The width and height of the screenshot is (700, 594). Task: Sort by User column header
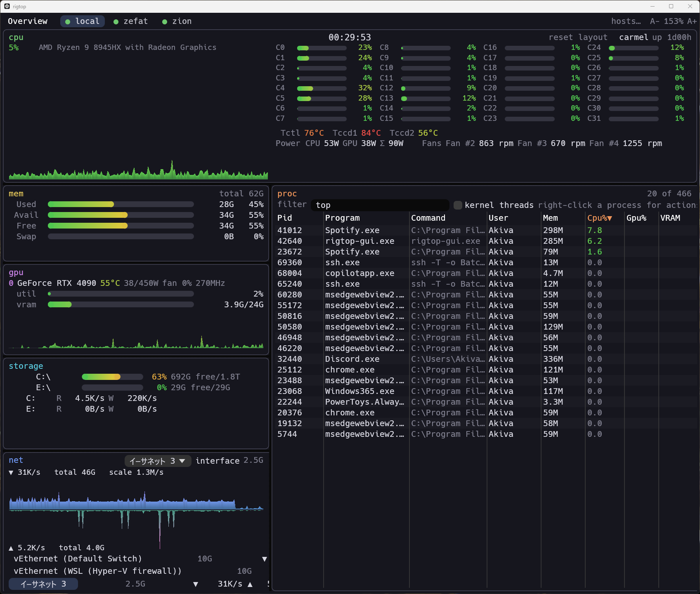498,218
